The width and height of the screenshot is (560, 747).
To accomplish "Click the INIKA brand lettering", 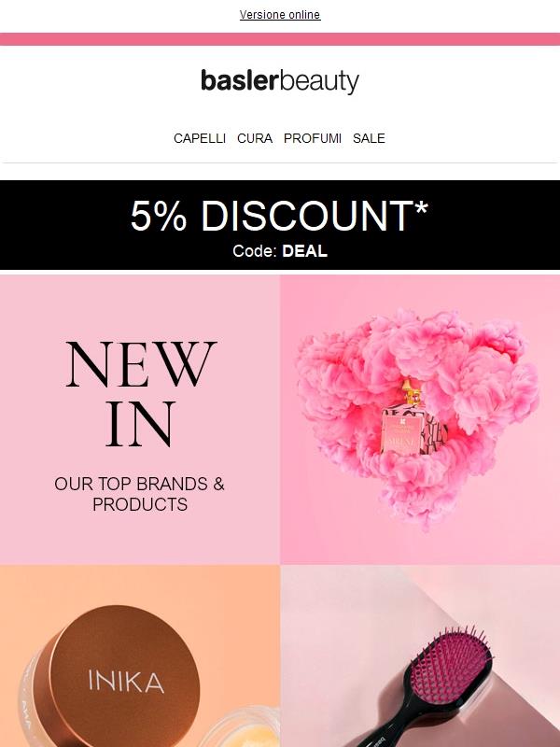I will [x=126, y=681].
